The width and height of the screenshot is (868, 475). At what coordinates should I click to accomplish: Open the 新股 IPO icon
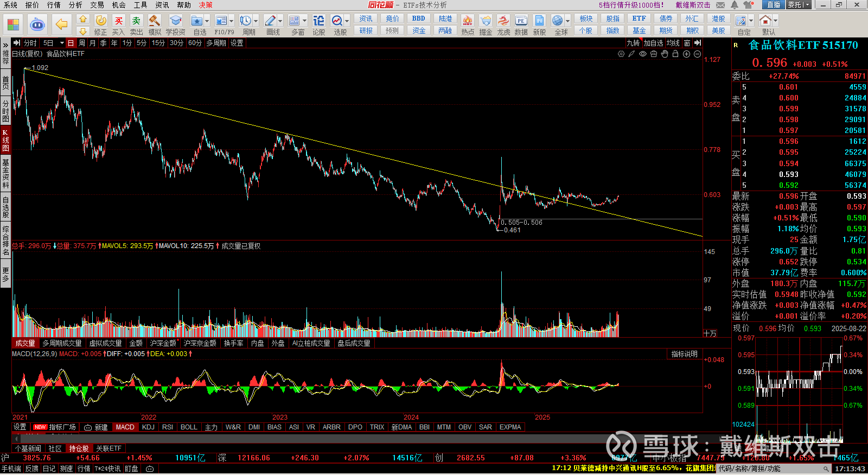tap(539, 21)
